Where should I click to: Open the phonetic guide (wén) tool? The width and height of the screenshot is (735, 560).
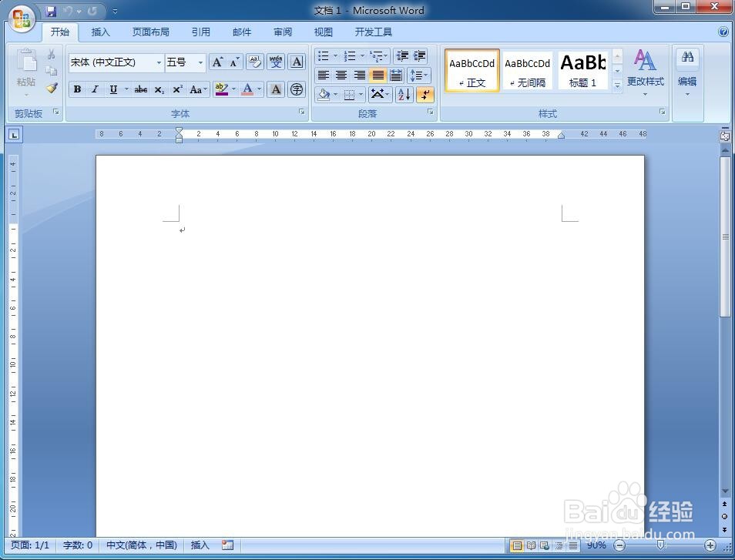tap(276, 62)
